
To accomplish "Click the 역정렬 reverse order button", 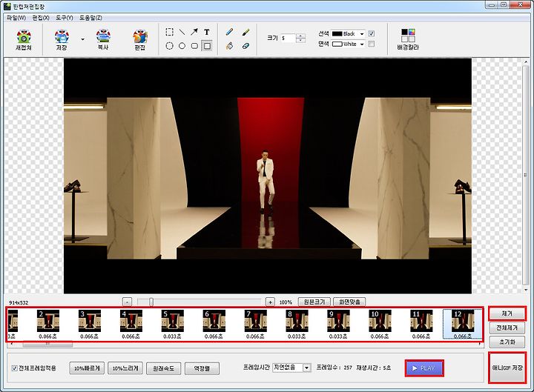I will [x=202, y=368].
